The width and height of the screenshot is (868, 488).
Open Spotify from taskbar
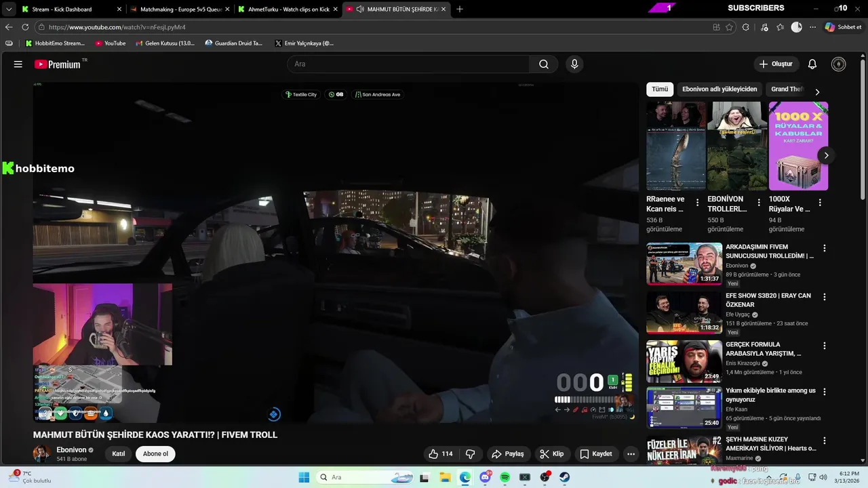505,477
